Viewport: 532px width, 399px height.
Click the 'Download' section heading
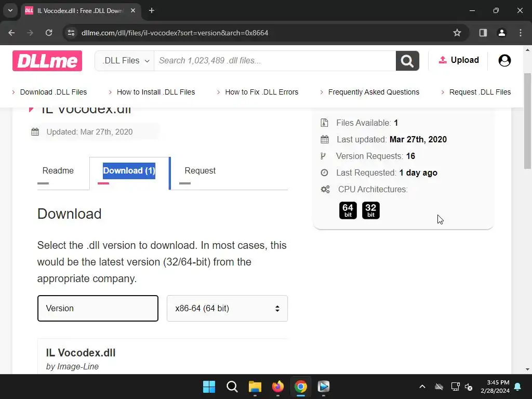click(69, 214)
